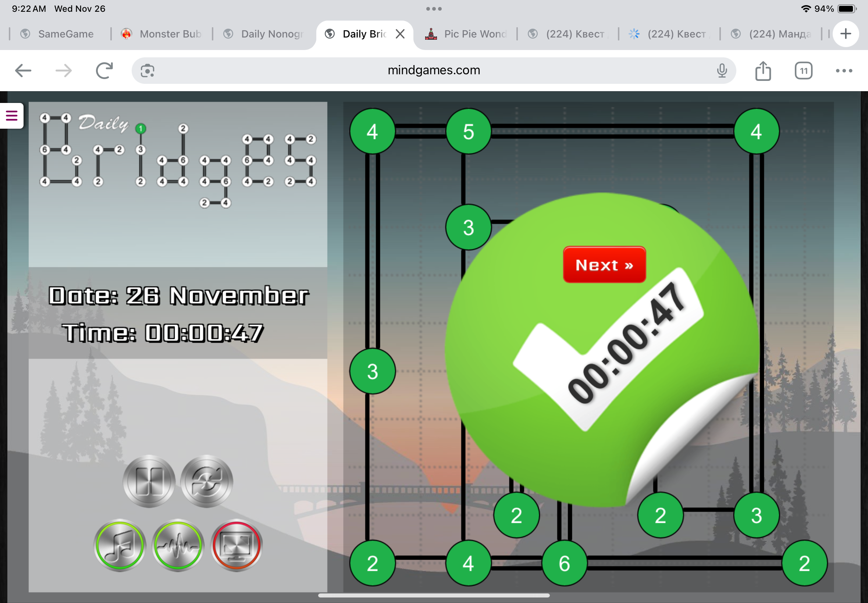Open the purple hamburger side menu
The image size is (868, 603).
point(11,115)
